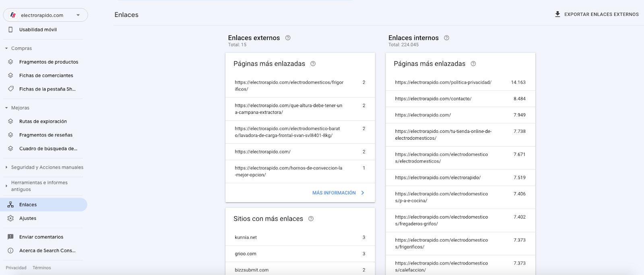Select the calefaccion/ internal row
Screen dimensions: 644x275
coord(460,265)
